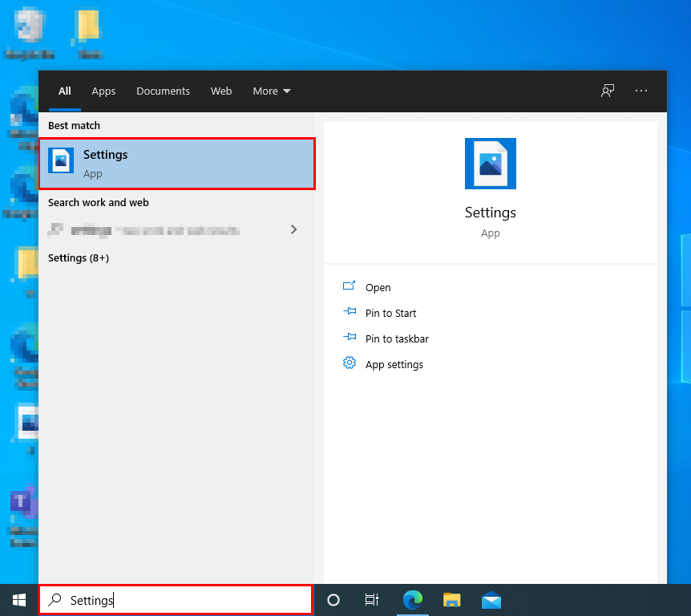The image size is (691, 616).
Task: Click the large Settings app icon in preview pane
Action: pos(491,164)
